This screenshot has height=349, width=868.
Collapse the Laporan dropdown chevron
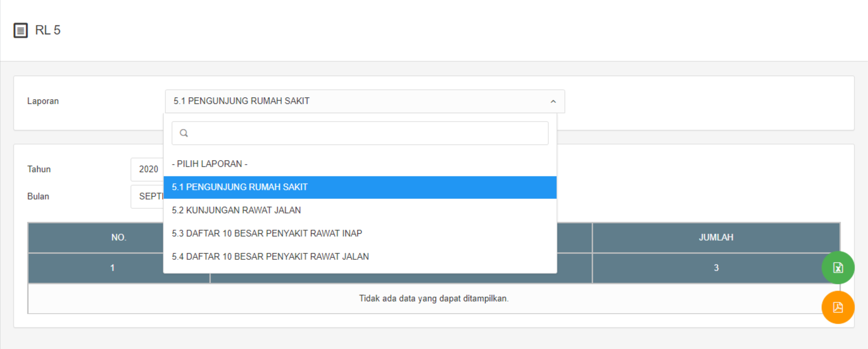(x=553, y=101)
